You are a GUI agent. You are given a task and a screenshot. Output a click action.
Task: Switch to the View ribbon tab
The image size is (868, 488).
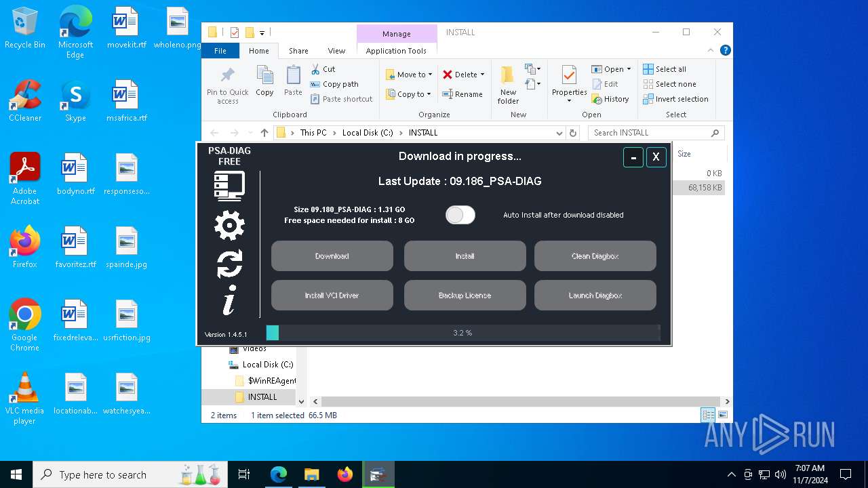(x=337, y=51)
